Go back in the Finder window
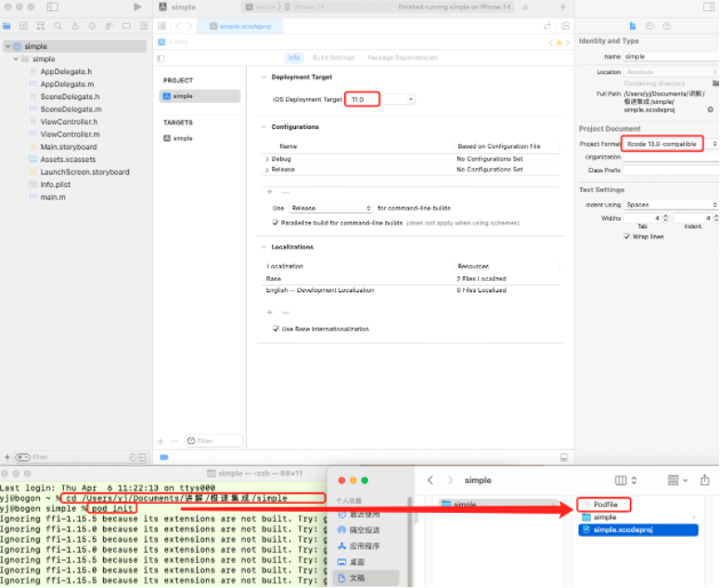The width and height of the screenshot is (720, 588). tap(431, 480)
